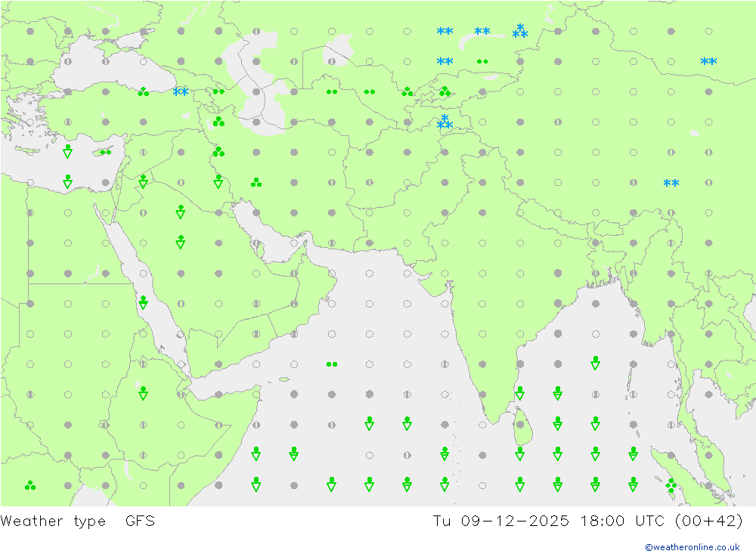Click the 'GFS' model label

pos(141,522)
